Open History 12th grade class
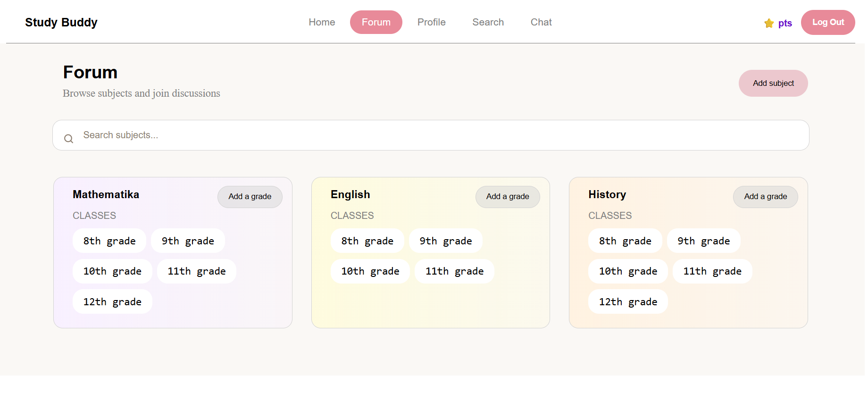 [x=627, y=302]
